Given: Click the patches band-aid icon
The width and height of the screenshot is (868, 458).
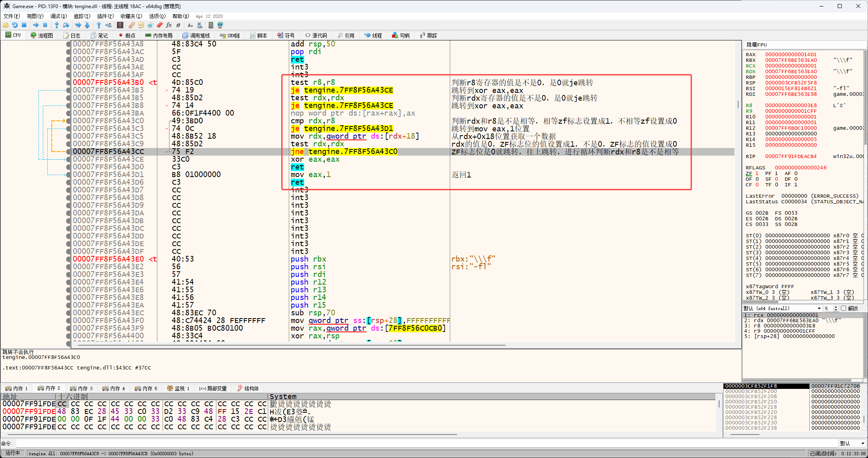Looking at the screenshot, I should 131,25.
